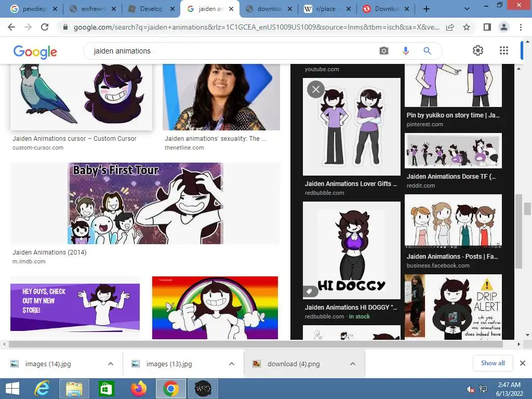Open the tab search dropdown

tap(467, 9)
